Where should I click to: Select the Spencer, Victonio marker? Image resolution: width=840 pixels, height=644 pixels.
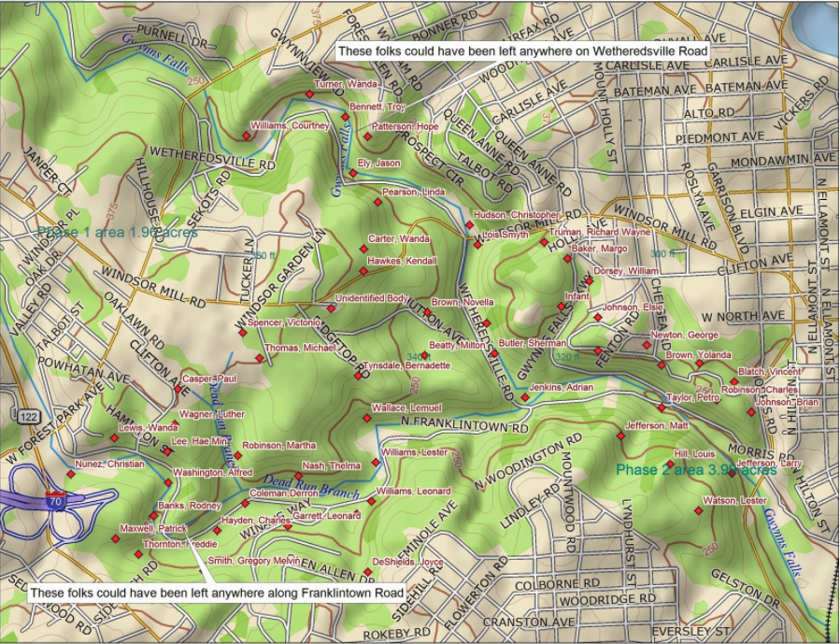click(243, 333)
